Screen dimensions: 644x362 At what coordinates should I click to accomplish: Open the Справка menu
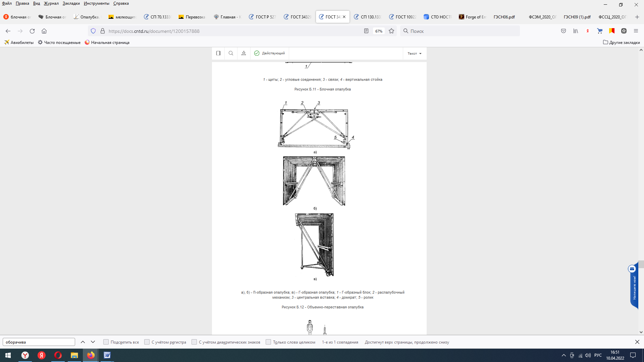click(121, 3)
